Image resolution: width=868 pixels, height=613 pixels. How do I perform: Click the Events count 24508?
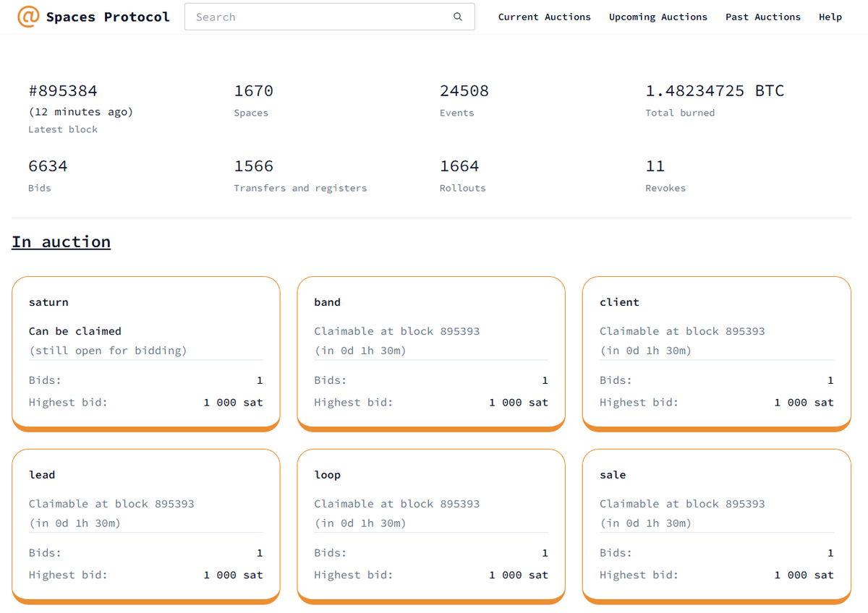click(x=464, y=90)
